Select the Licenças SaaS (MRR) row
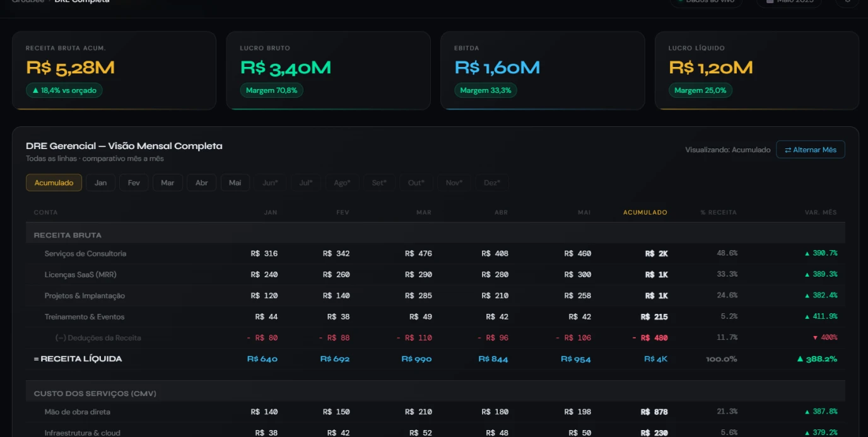The image size is (868, 437). click(x=435, y=275)
